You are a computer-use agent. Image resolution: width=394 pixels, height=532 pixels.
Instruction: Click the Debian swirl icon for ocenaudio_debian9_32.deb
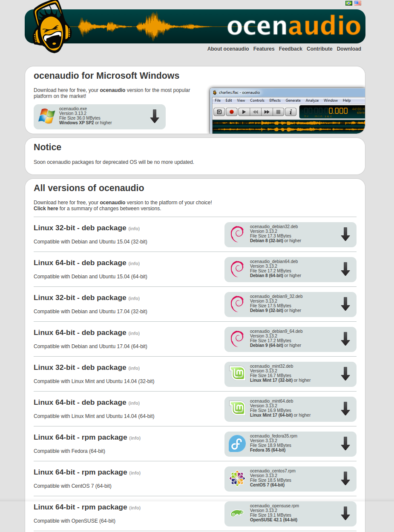[237, 304]
